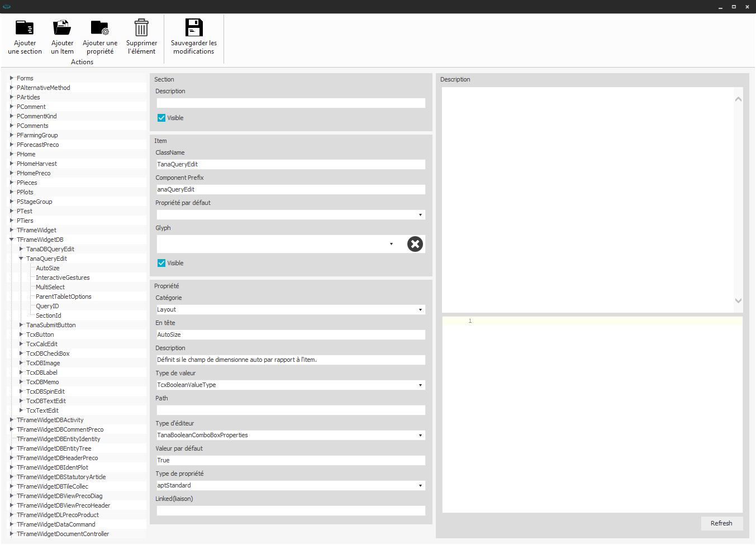Uncheck the Visible checkbox in Item
The width and height of the screenshot is (756, 545).
tap(161, 263)
